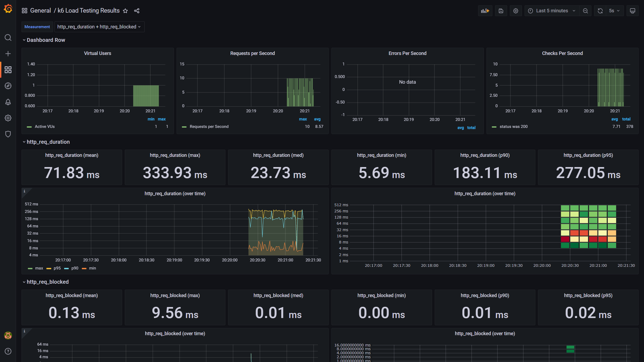Open dashboard search in the sidebar
Viewport: 644px width, 362px height.
click(x=8, y=38)
